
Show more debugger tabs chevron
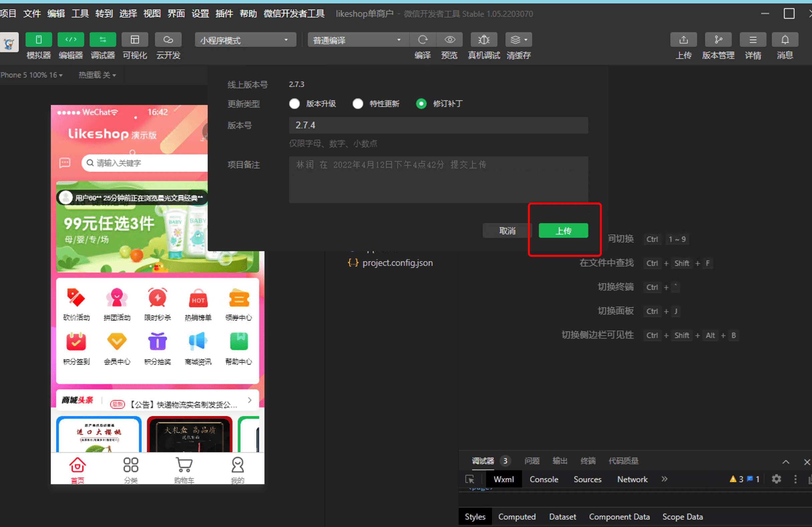pyautogui.click(x=664, y=479)
